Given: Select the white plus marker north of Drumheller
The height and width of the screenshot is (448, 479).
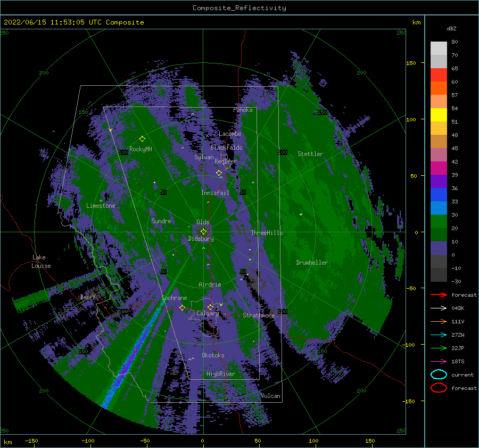Looking at the screenshot, I should click(301, 214).
